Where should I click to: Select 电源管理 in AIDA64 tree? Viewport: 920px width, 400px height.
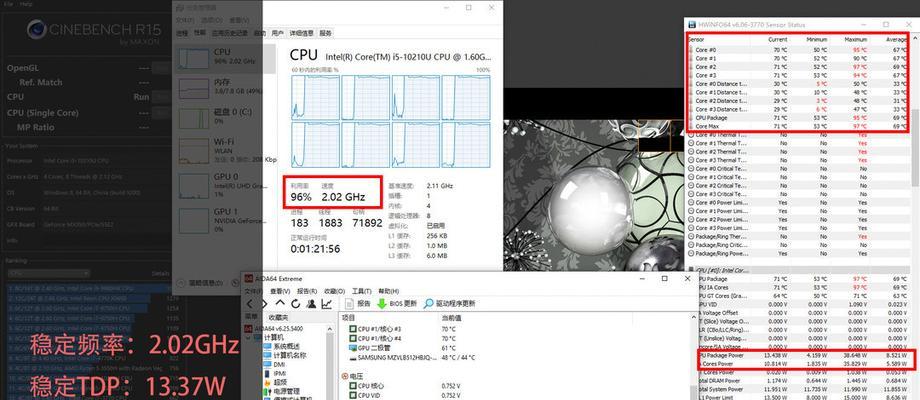coord(282,391)
